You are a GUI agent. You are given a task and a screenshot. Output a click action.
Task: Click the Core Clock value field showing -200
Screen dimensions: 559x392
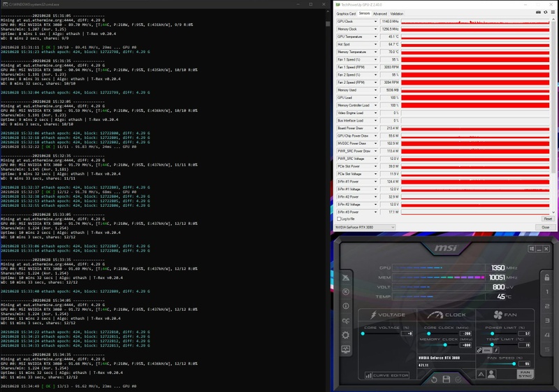[x=466, y=333]
